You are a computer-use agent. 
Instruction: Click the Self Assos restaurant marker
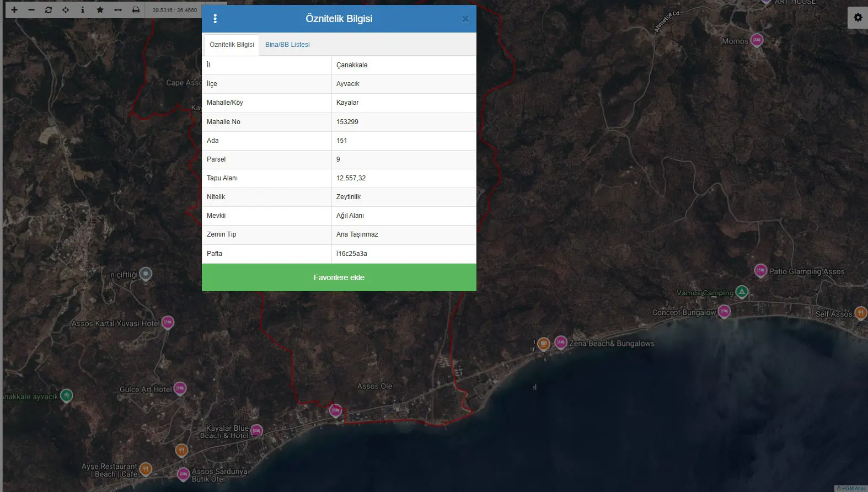pyautogui.click(x=861, y=313)
